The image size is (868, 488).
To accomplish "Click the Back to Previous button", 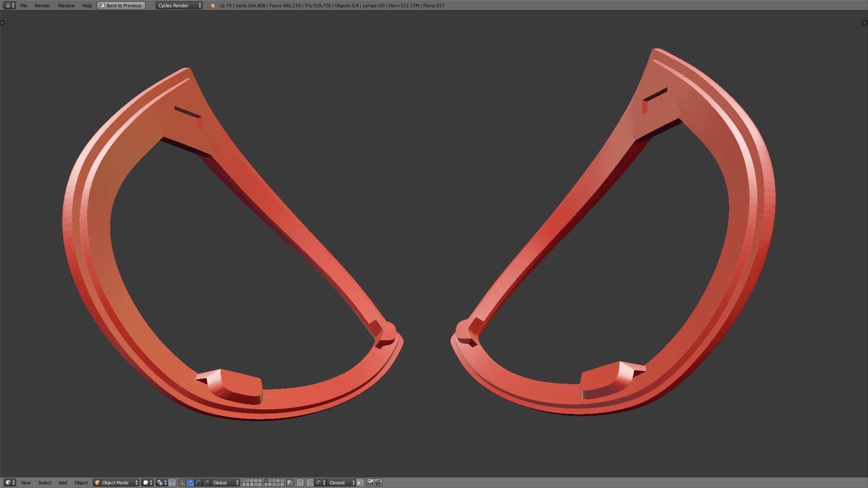I will tap(121, 5).
